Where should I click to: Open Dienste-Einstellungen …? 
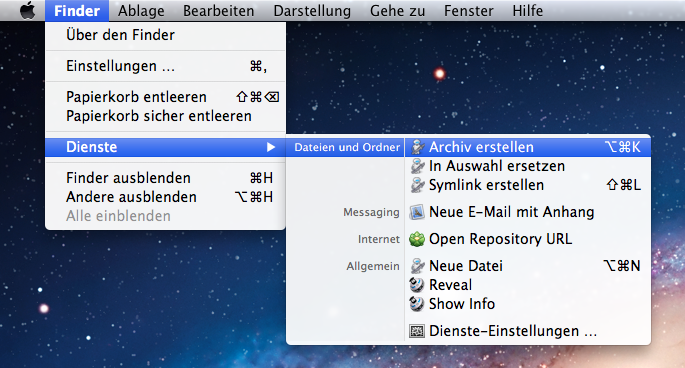click(x=528, y=331)
